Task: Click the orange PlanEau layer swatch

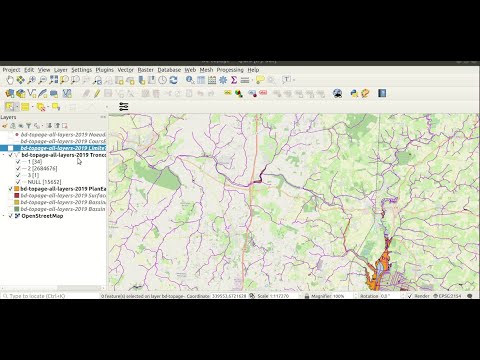Action: [x=17, y=189]
